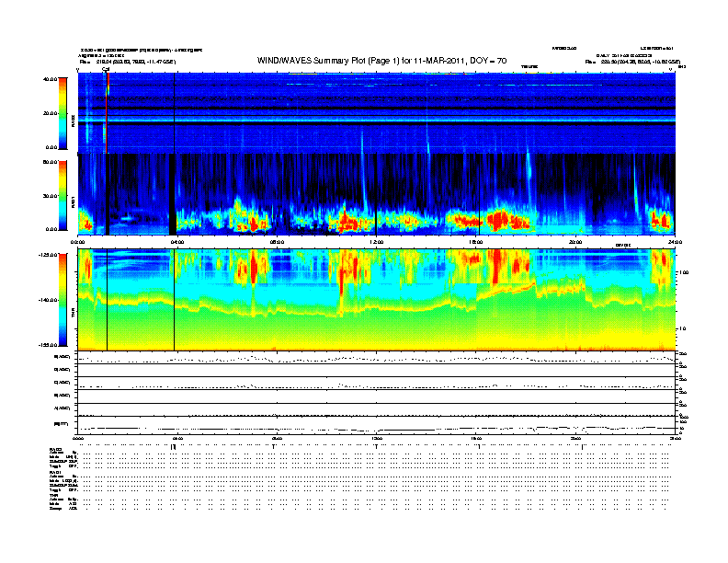Click the vertical RAD2 axis label

pos(74,121)
